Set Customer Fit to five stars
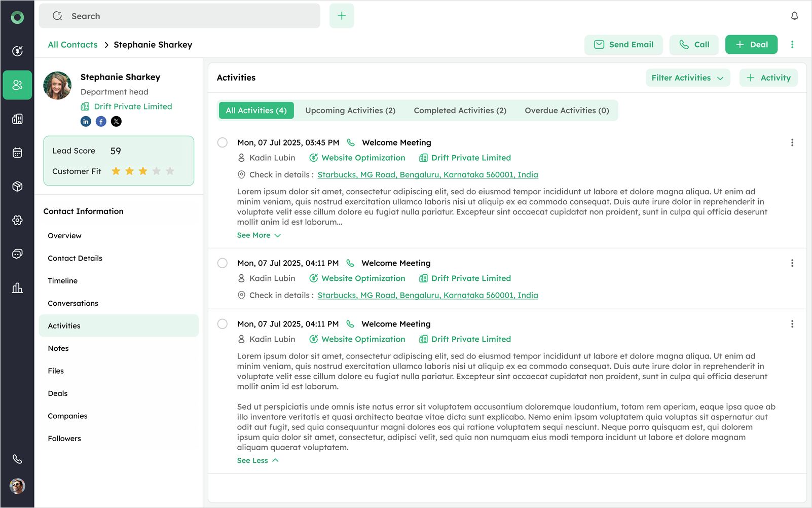The height and width of the screenshot is (508, 812). click(x=170, y=171)
